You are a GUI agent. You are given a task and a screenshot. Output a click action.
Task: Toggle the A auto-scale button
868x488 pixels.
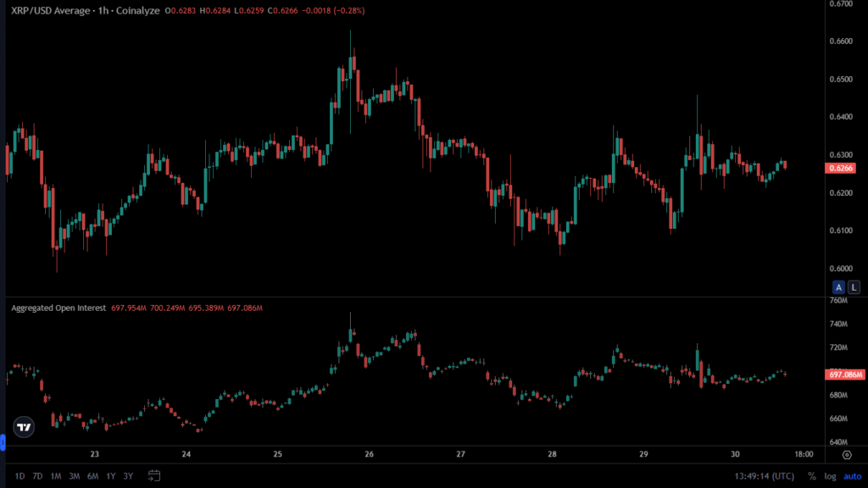point(838,286)
